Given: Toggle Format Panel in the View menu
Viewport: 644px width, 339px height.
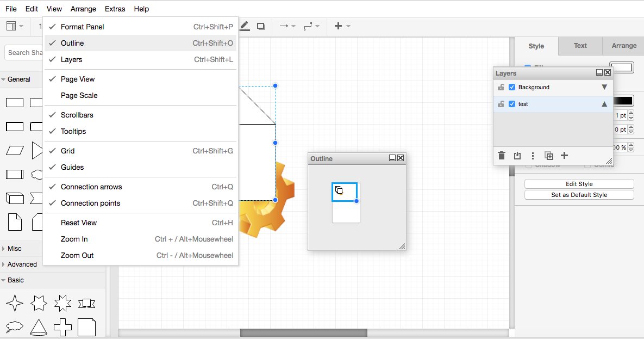Looking at the screenshot, I should [140, 27].
